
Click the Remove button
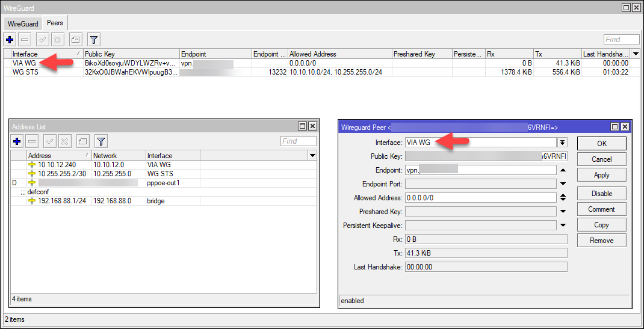(602, 241)
